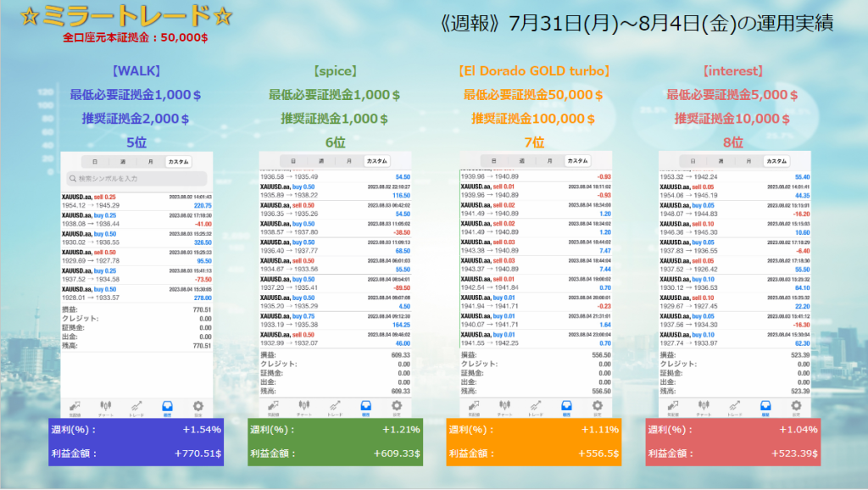Select カスタム tab in WALK panel

pyautogui.click(x=178, y=162)
